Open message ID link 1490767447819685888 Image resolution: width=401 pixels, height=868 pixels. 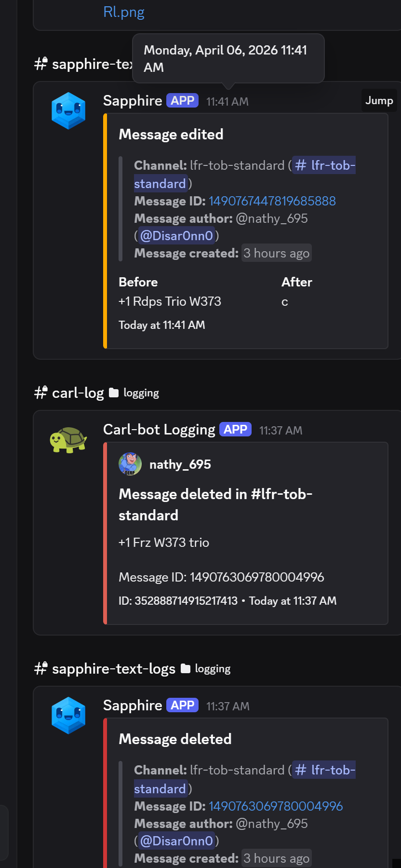point(272,201)
